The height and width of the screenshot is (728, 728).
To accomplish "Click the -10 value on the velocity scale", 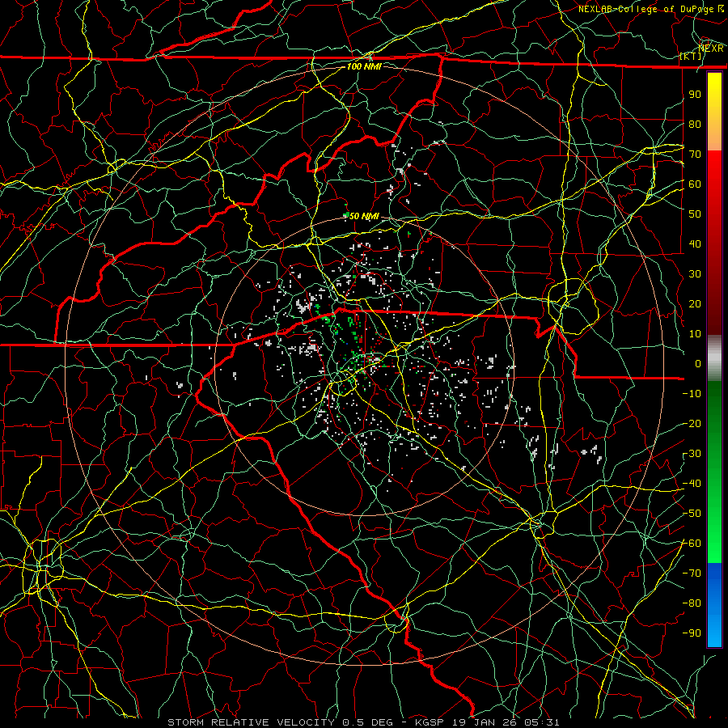I will (692, 394).
